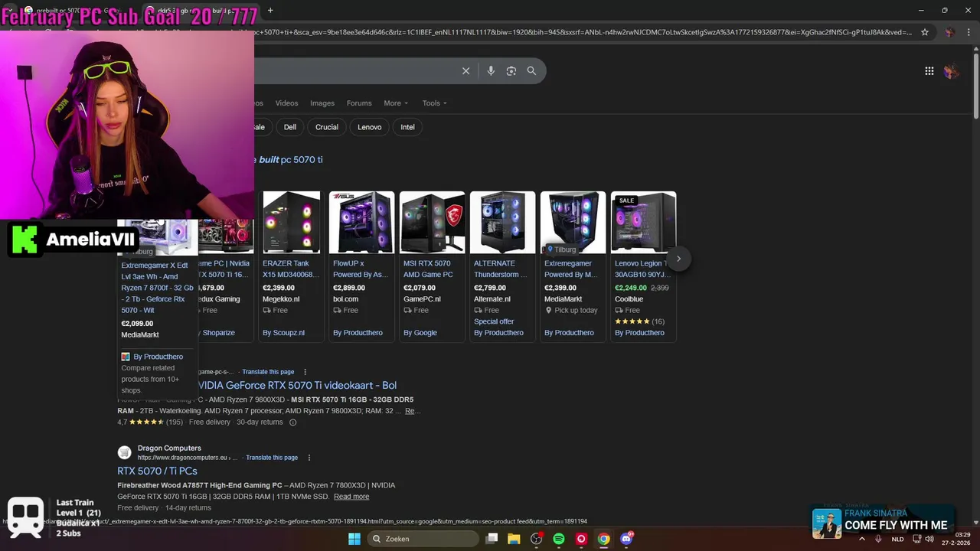Bookmark this page with star icon
Image resolution: width=980 pixels, height=551 pixels.
point(925,32)
